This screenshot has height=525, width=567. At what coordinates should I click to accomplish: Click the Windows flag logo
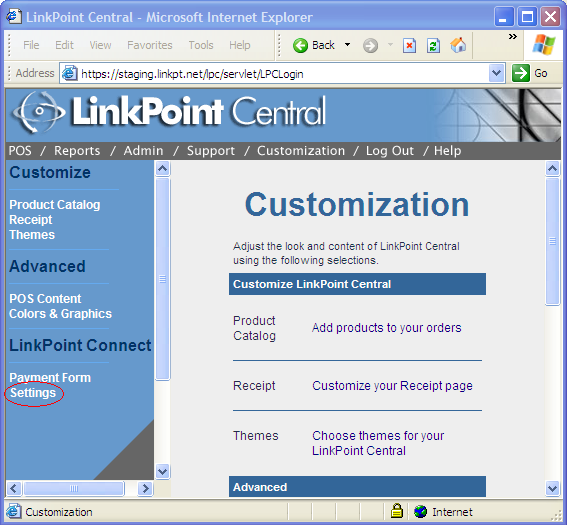pos(543,45)
